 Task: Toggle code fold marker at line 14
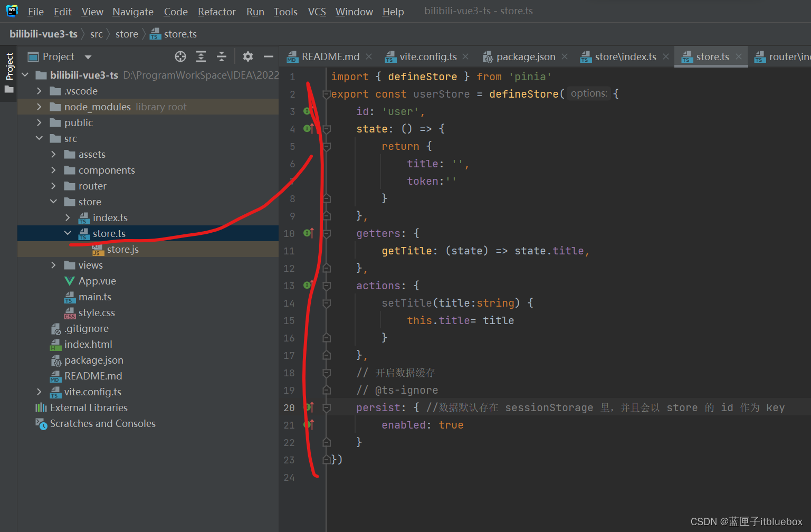pos(327,303)
